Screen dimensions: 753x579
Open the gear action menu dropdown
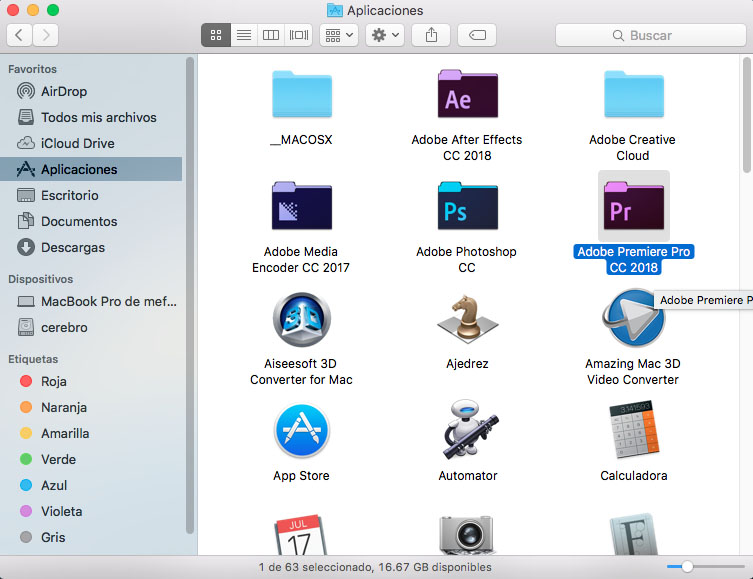click(x=385, y=35)
